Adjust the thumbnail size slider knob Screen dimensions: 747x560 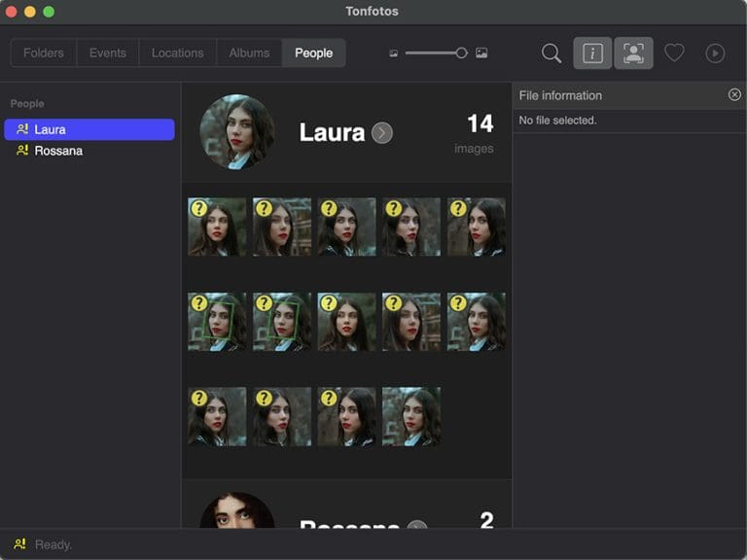point(461,52)
